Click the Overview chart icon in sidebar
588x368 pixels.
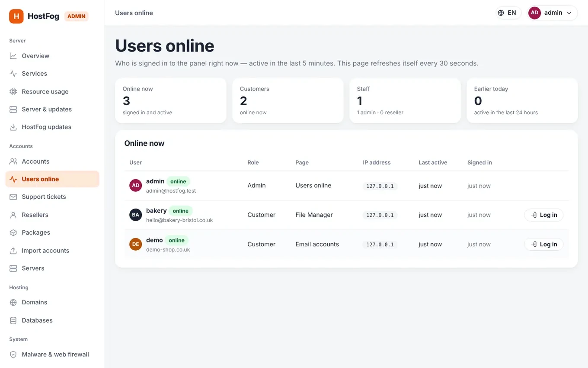tap(13, 56)
